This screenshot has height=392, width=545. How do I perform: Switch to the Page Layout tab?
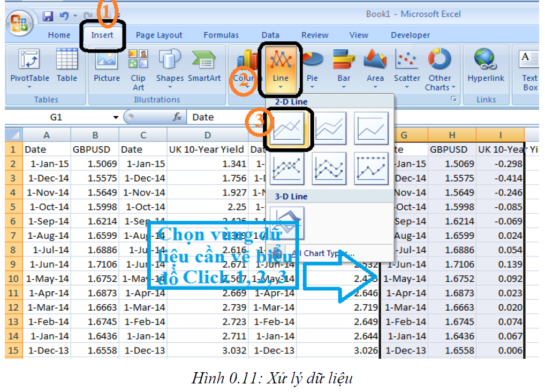point(159,35)
